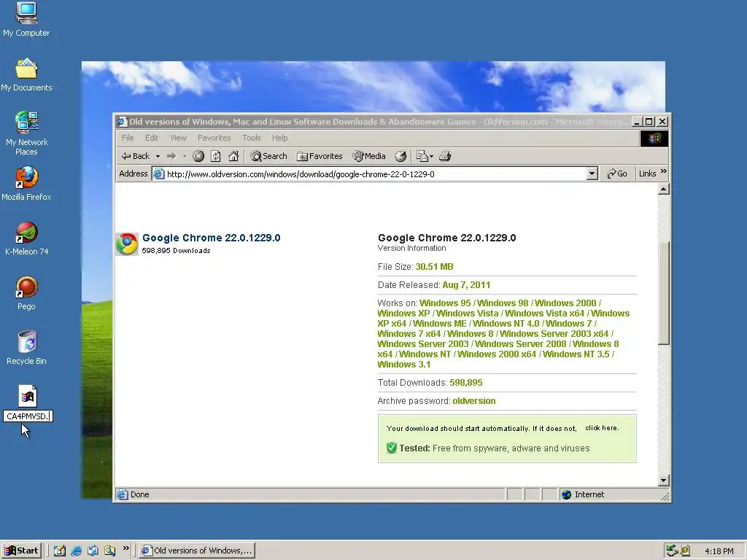Click the grayed Forward arrow button
The image size is (747, 560).
pyautogui.click(x=171, y=156)
